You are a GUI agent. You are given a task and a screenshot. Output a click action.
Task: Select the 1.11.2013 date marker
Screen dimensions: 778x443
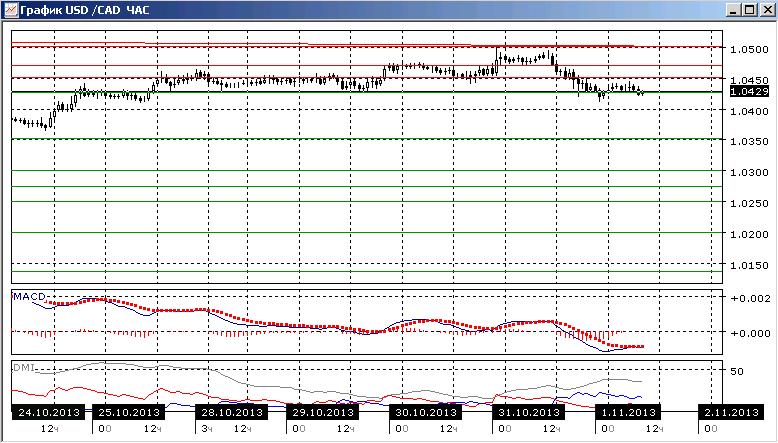(x=629, y=412)
